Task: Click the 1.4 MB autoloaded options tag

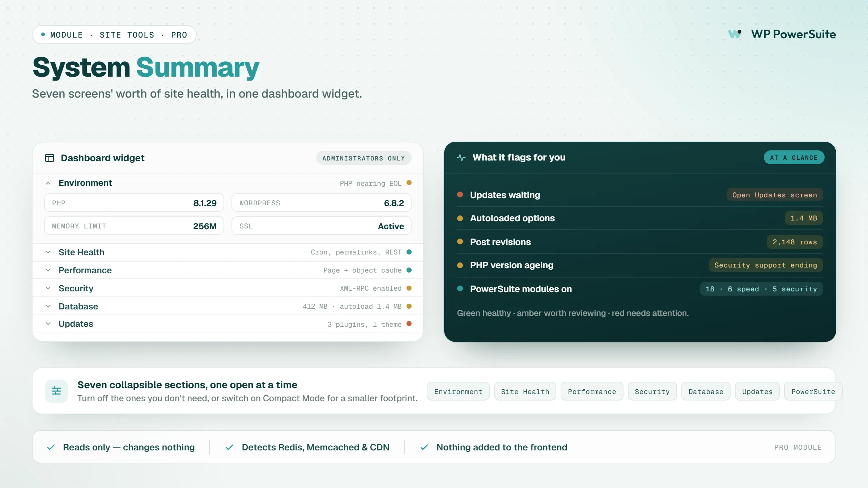Action: coord(804,218)
